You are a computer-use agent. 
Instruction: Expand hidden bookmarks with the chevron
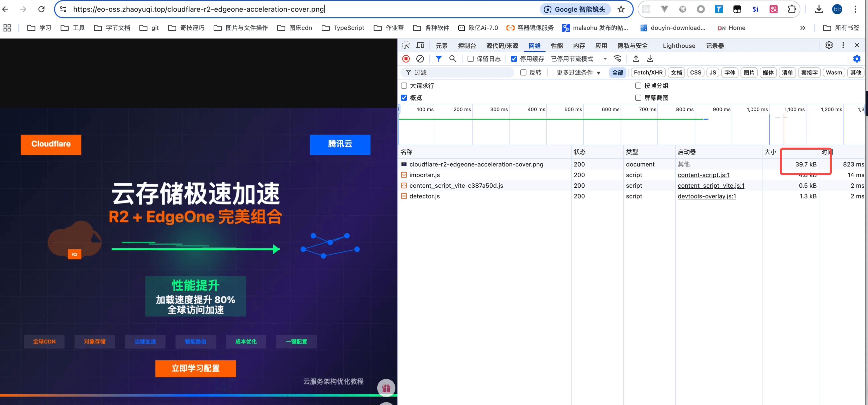[x=803, y=28]
